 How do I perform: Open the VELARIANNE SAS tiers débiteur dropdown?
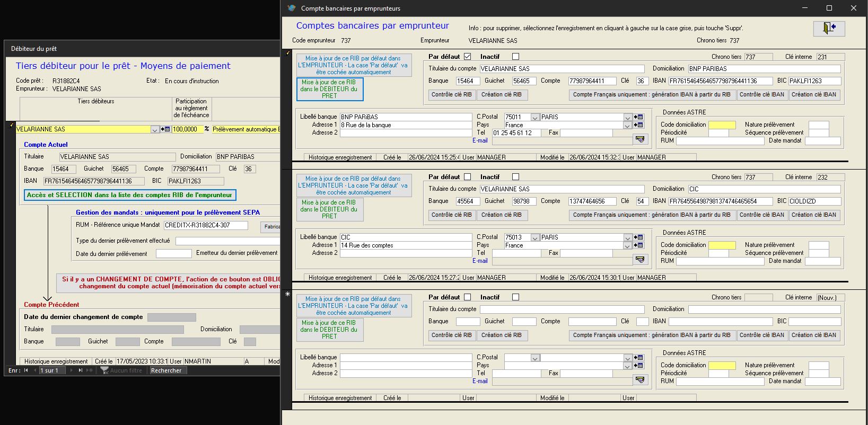155,129
